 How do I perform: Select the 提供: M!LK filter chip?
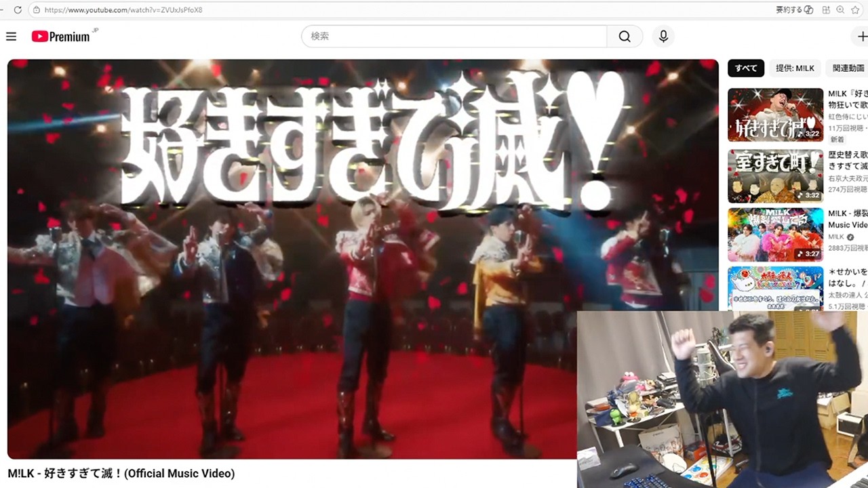tap(795, 68)
